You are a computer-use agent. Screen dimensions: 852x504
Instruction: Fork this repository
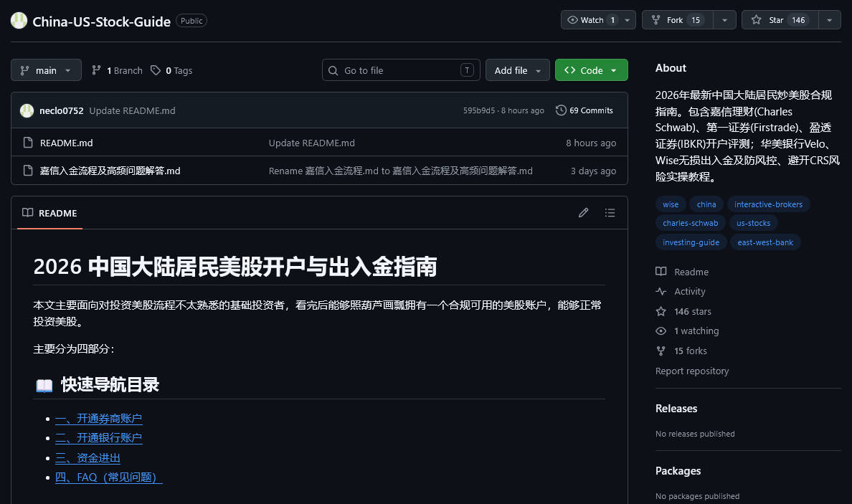coord(677,20)
